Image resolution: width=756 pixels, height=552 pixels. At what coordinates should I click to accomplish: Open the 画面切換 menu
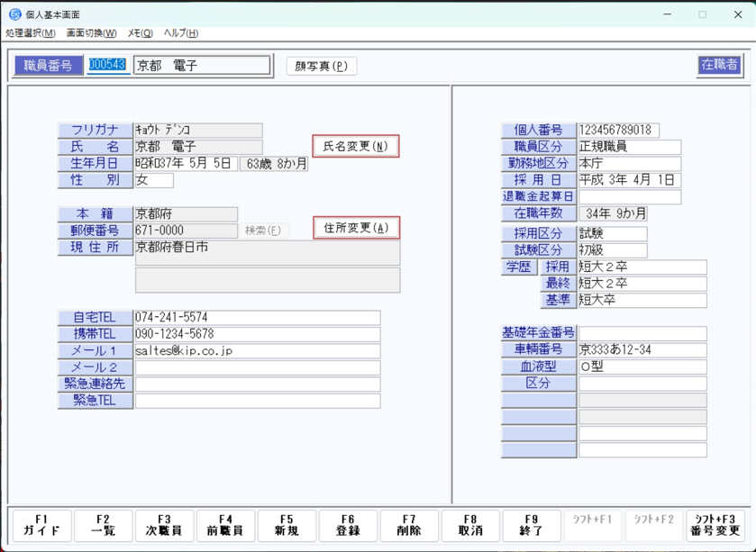(x=91, y=33)
